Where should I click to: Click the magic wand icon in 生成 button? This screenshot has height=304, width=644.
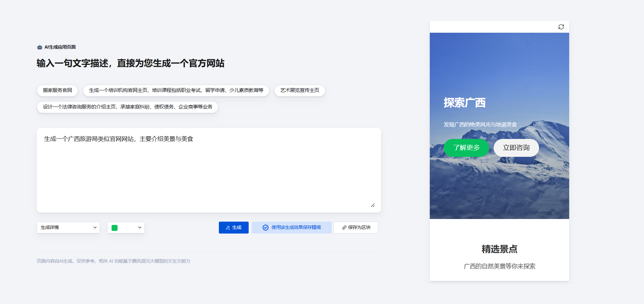228,228
